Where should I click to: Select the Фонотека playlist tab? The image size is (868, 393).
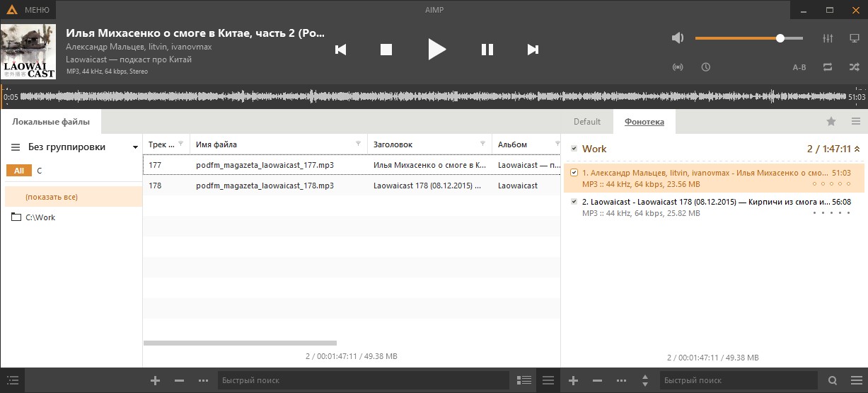point(644,122)
